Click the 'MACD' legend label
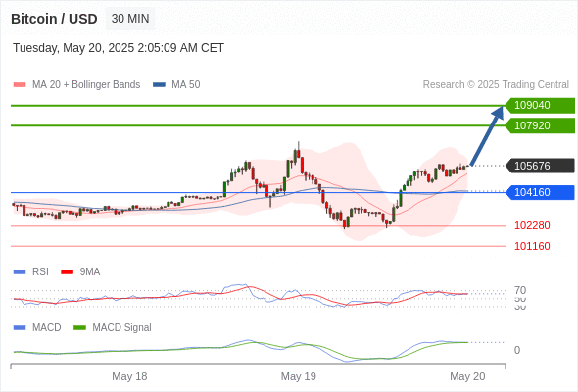The width and height of the screenshot is (578, 392). [47, 328]
